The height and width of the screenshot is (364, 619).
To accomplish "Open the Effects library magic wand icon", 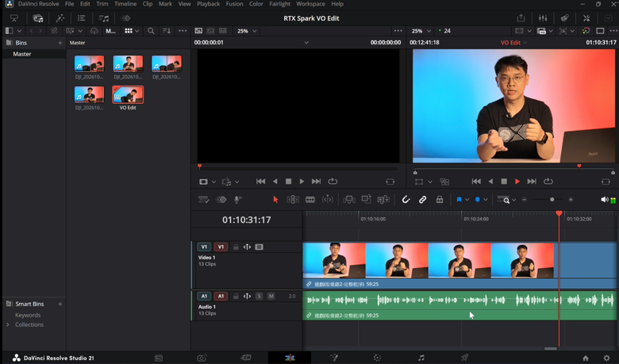I will tap(60, 18).
